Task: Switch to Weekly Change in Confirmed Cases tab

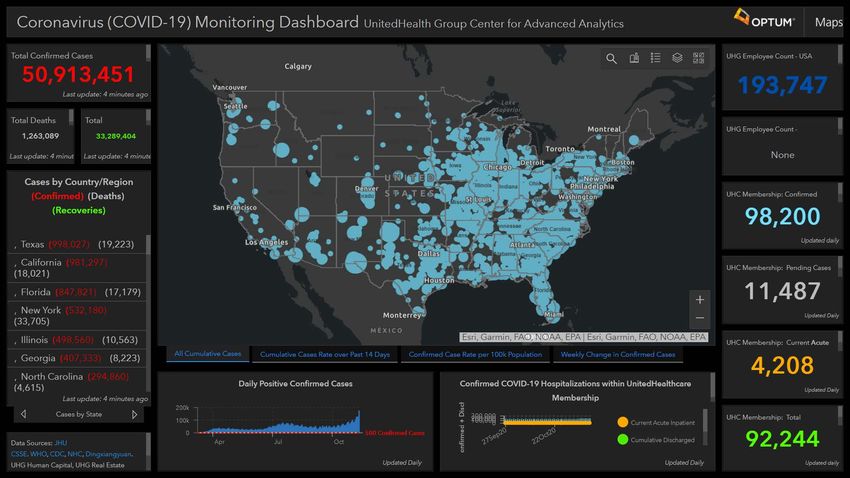Action: tap(618, 354)
